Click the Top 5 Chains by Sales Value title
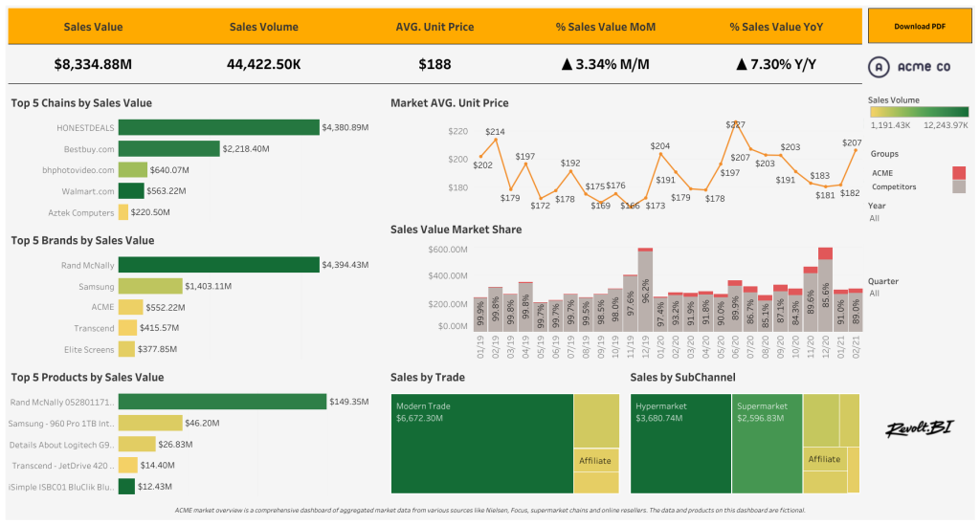This screenshot has height=525, width=980. tap(81, 103)
